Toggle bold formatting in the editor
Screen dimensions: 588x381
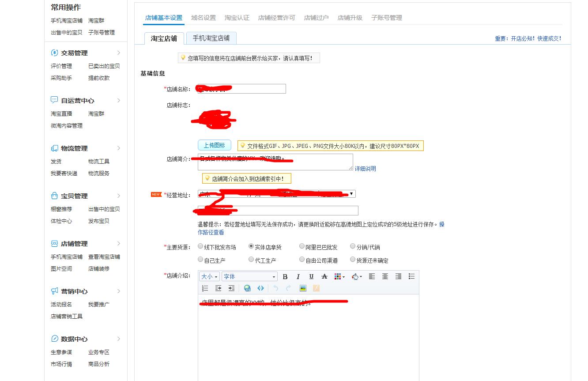(x=286, y=276)
